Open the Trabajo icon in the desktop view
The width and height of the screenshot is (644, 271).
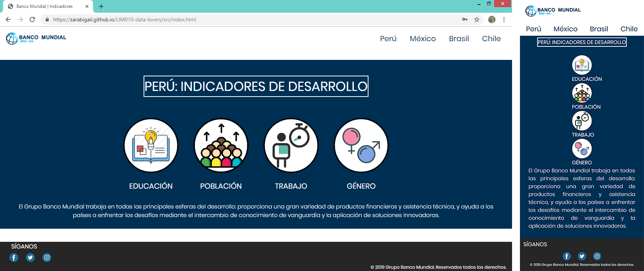point(291,145)
